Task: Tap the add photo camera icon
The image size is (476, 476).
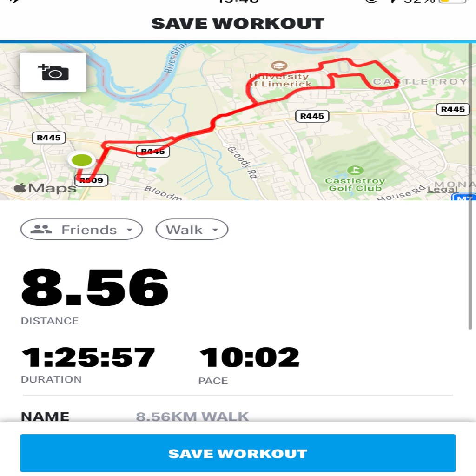Action: tap(53, 72)
